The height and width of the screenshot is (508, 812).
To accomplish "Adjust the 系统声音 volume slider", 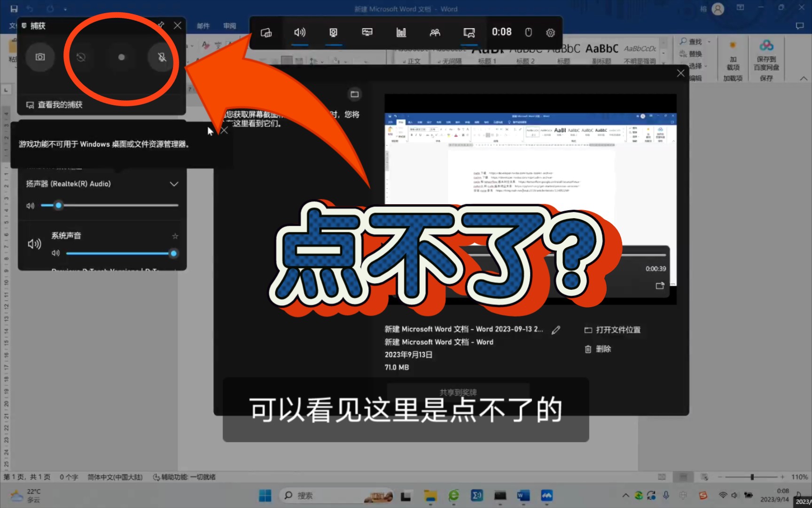I will click(x=173, y=253).
